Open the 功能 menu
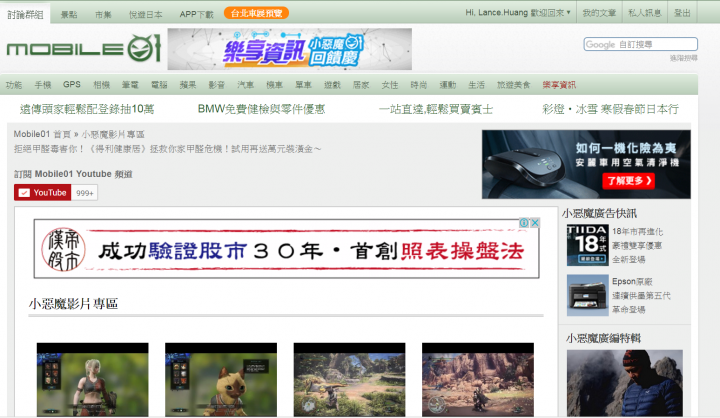720x418 pixels. [14, 85]
